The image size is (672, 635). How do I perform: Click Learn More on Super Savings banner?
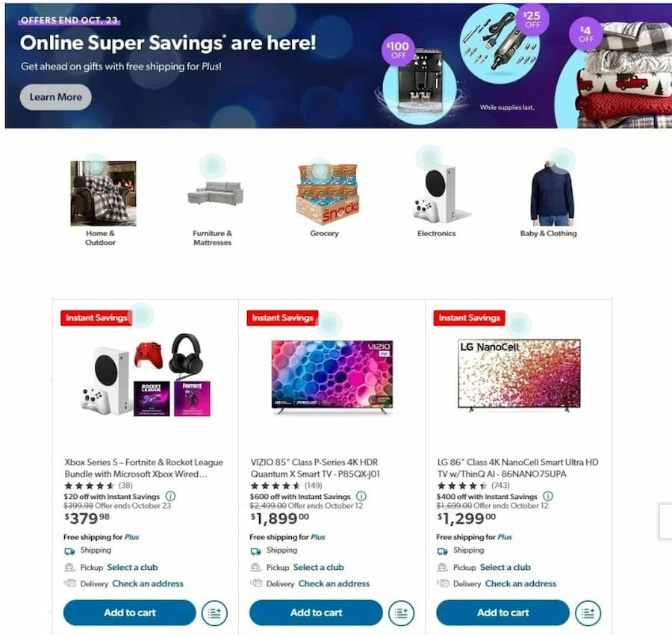[56, 97]
